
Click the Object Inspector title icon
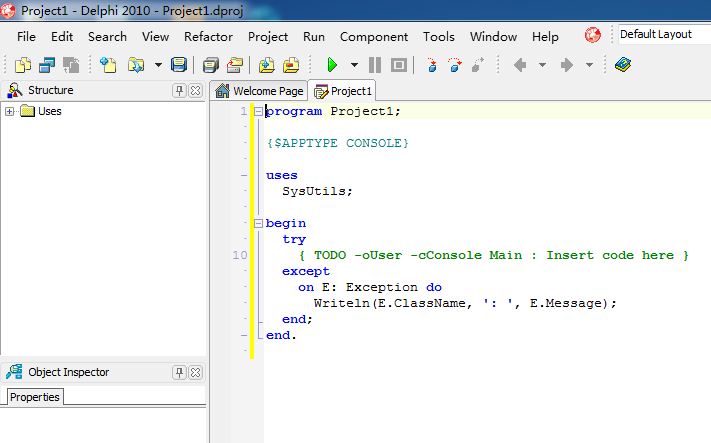click(x=14, y=372)
